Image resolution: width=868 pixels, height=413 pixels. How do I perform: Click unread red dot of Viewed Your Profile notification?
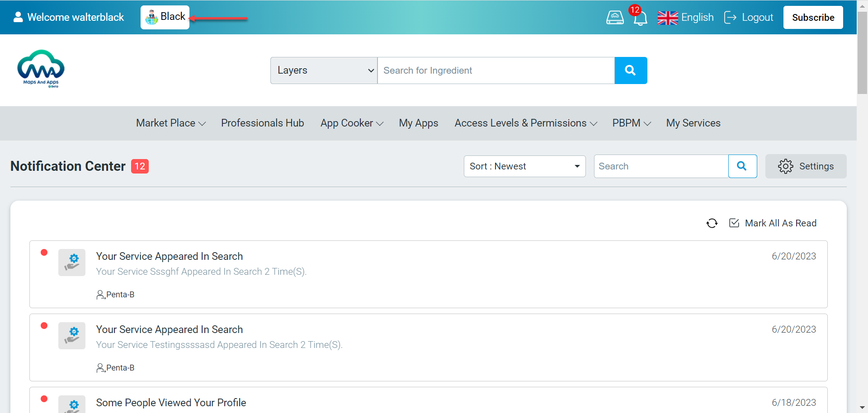44,399
